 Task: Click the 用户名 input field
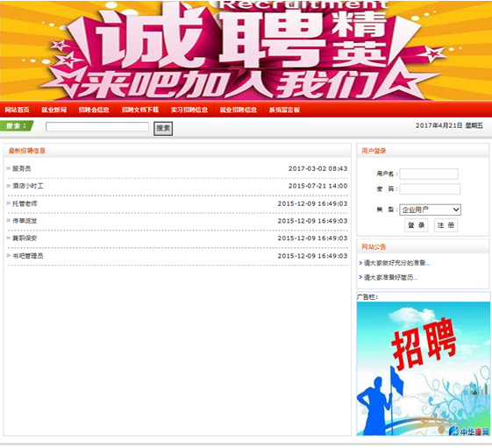coord(429,174)
